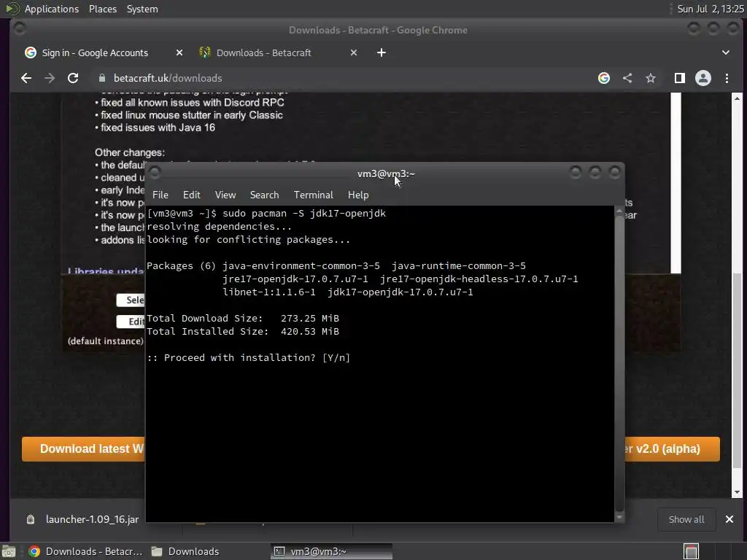Open terminal Edit menu
This screenshot has height=560, width=747.
click(192, 195)
